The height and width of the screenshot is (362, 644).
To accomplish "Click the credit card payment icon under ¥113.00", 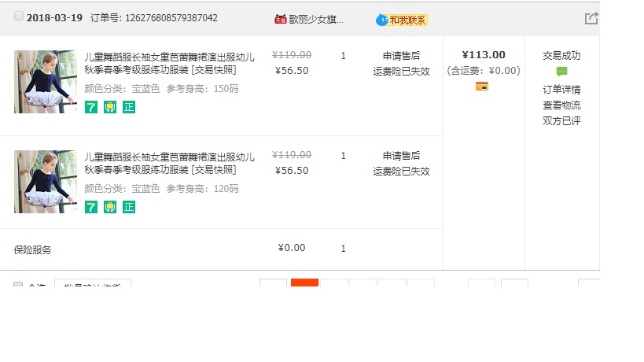I will pos(482,86).
